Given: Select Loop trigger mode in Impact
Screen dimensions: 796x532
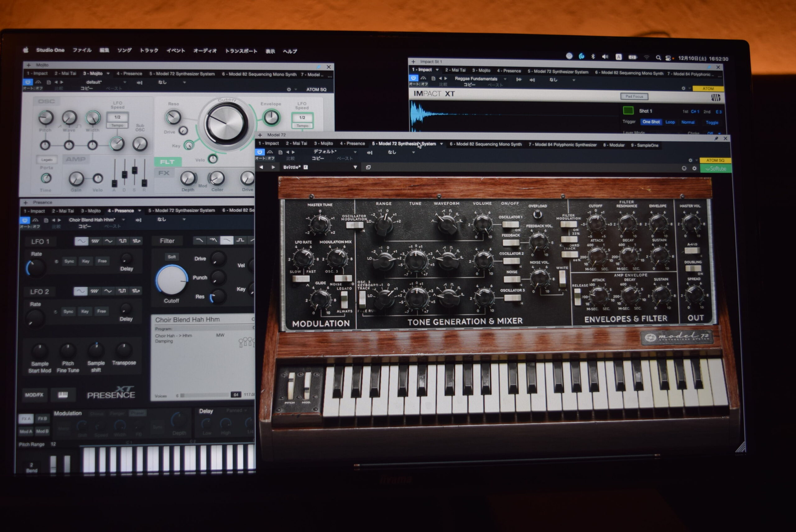Looking at the screenshot, I should [670, 122].
